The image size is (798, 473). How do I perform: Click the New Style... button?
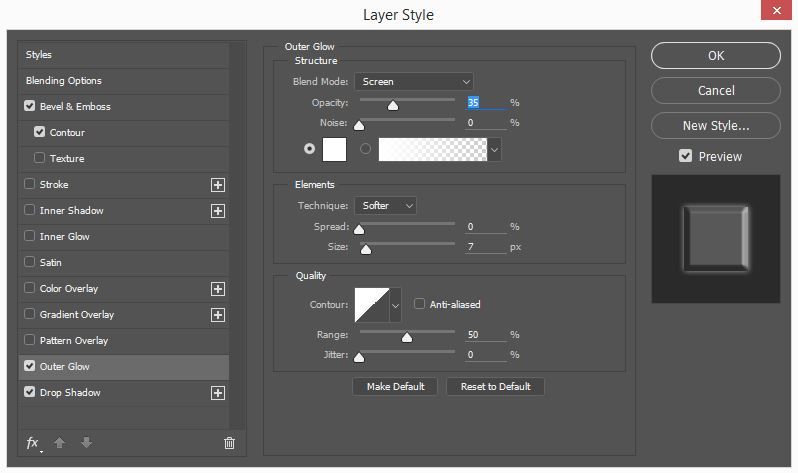click(716, 126)
